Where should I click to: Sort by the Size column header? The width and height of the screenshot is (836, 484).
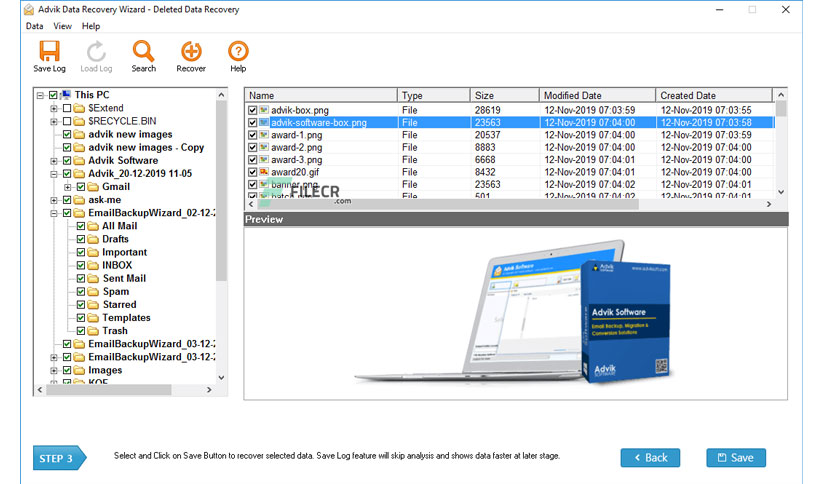[x=504, y=95]
